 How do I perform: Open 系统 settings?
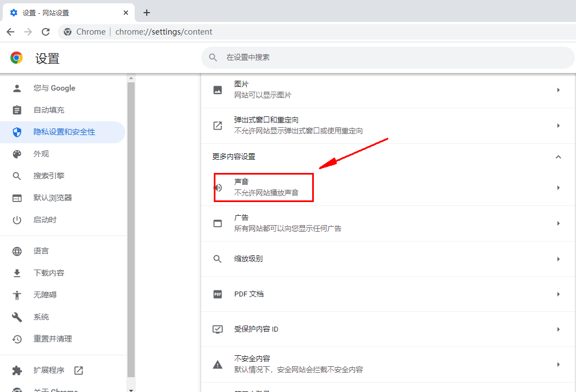tap(63, 317)
